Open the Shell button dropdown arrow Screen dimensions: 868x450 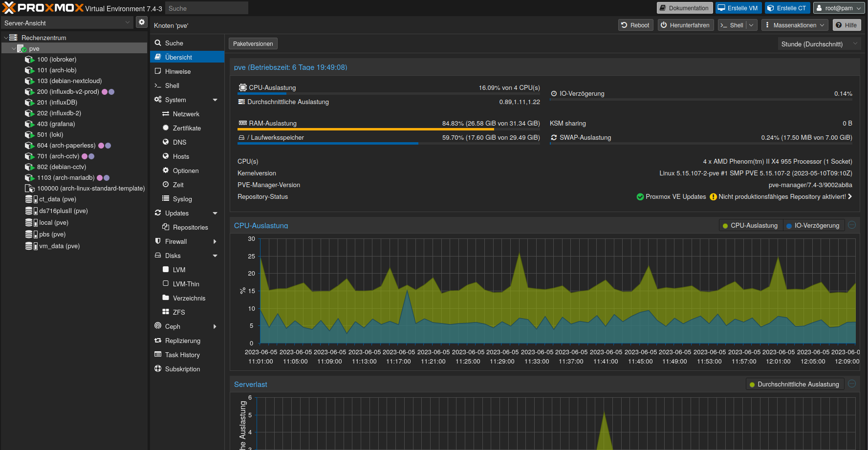pos(751,25)
